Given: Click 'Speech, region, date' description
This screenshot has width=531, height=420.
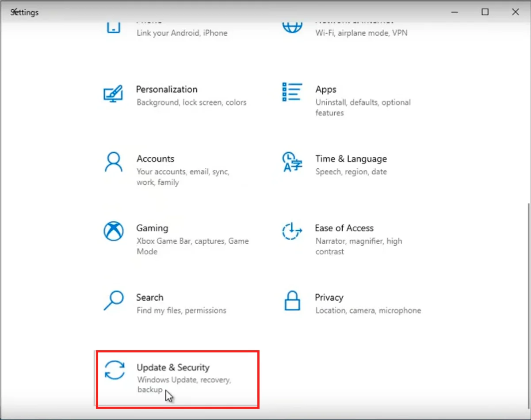Looking at the screenshot, I should click(x=351, y=172).
